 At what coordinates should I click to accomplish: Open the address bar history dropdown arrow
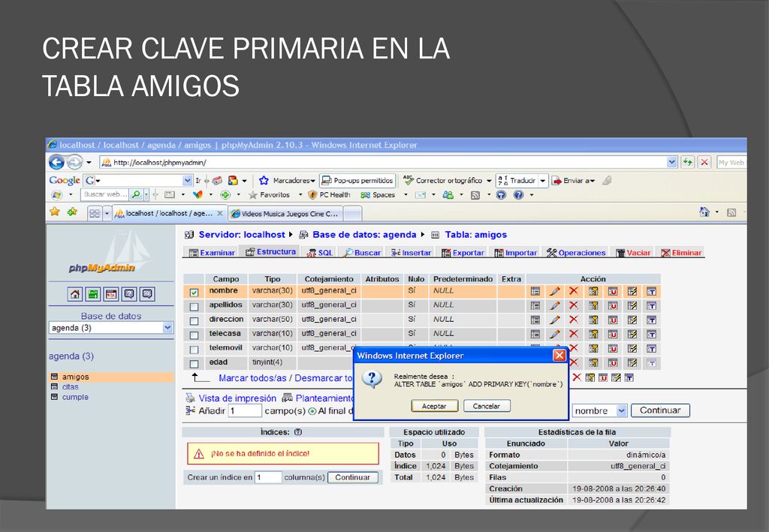pyautogui.click(x=672, y=162)
